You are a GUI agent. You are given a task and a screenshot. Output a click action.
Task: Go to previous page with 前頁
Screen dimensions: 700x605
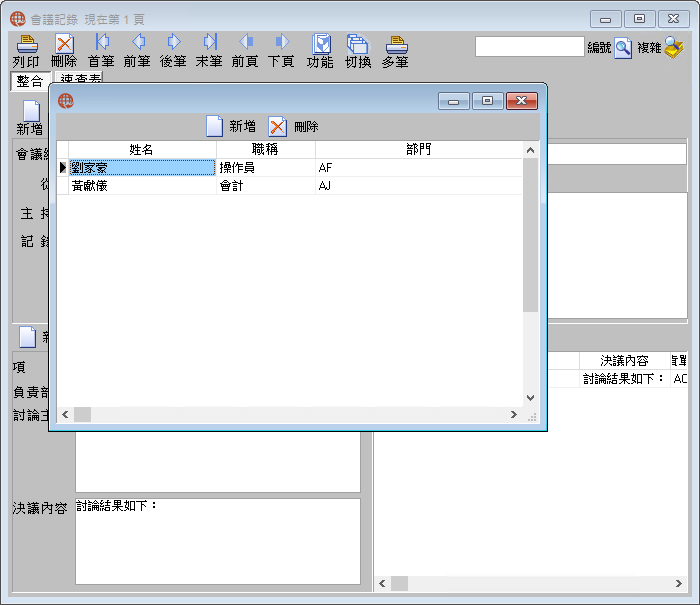pyautogui.click(x=246, y=42)
